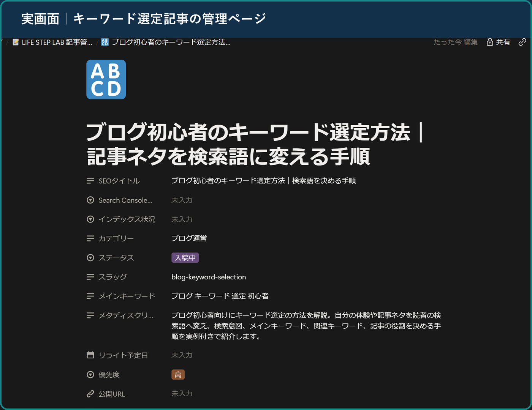Click the 公開URL property label
The height and width of the screenshot is (410, 532).
pyautogui.click(x=112, y=394)
